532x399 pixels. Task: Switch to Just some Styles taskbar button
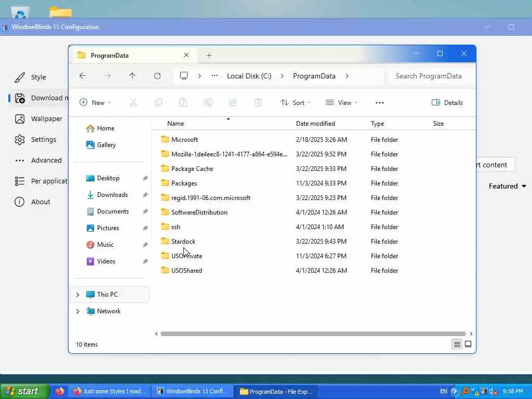click(110, 391)
